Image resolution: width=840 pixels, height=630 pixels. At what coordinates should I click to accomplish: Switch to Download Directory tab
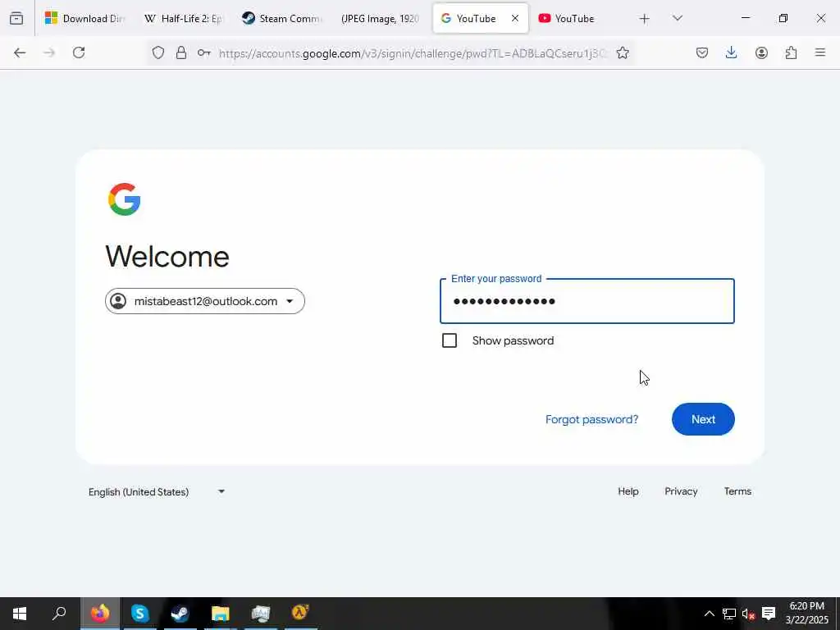pos(84,19)
